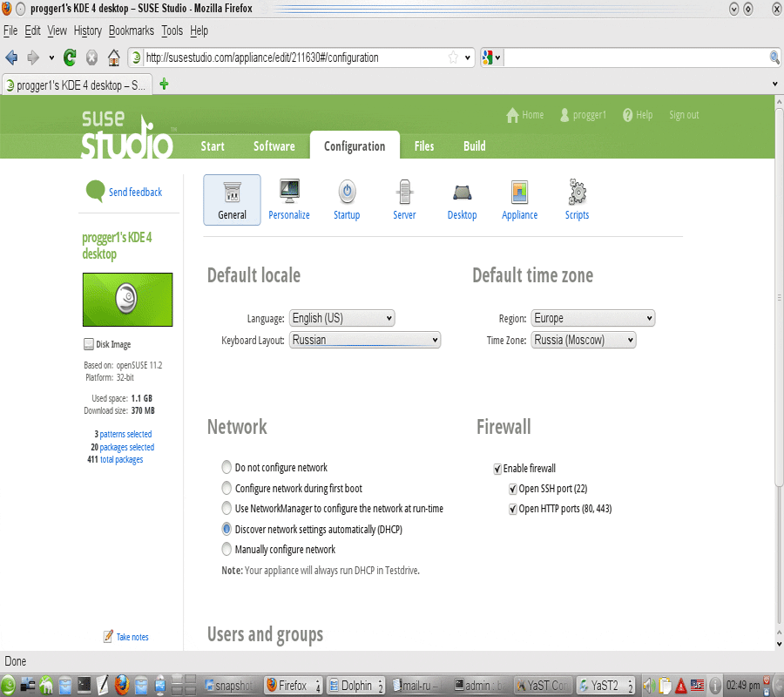Switch to the Software tab

point(274,146)
